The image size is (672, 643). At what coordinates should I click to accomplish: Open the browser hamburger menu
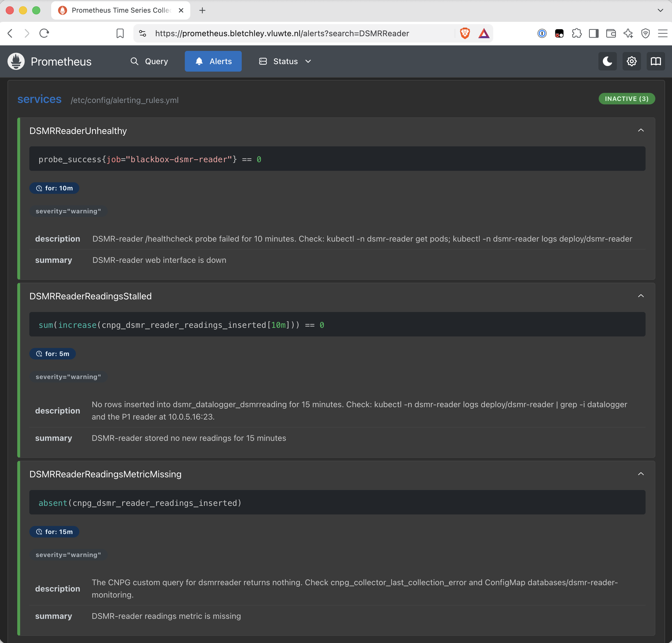click(x=663, y=33)
